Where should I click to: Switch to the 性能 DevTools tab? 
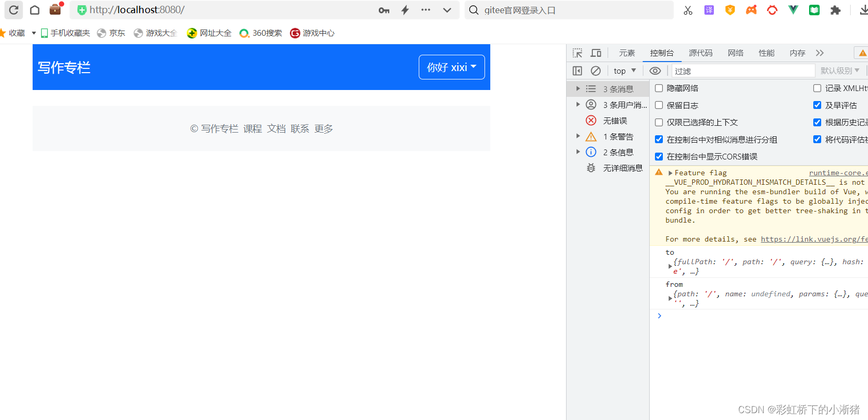tap(766, 53)
